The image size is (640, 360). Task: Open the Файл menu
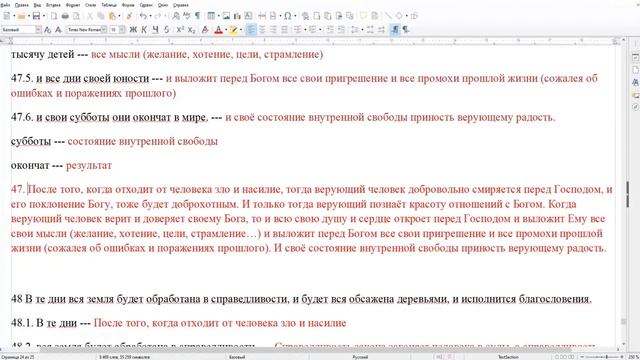click(5, 5)
